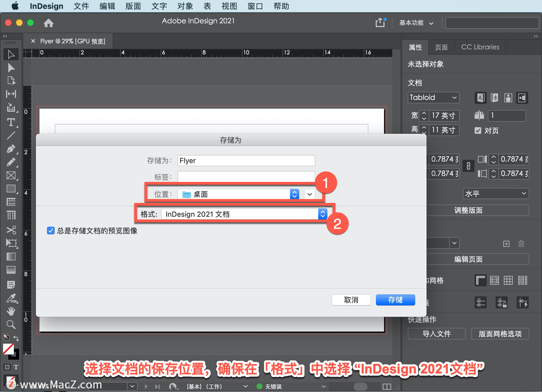Choose the Direct Selection tool
Viewport: 542px width, 392px height.
[x=11, y=68]
